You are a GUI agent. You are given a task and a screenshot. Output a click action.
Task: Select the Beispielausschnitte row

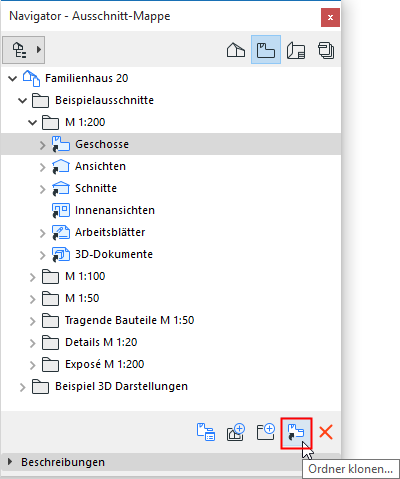click(171, 100)
